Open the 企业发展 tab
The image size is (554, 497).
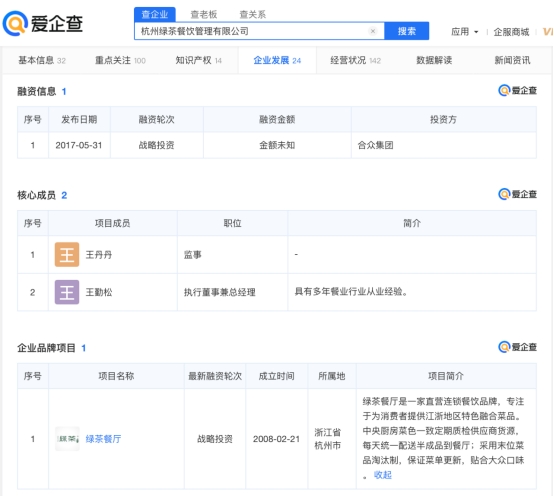click(x=277, y=60)
